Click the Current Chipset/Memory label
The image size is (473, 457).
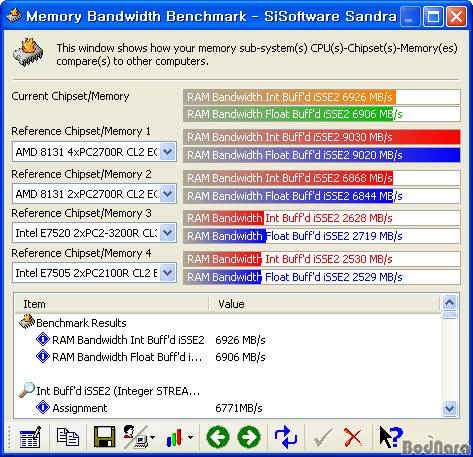click(70, 96)
